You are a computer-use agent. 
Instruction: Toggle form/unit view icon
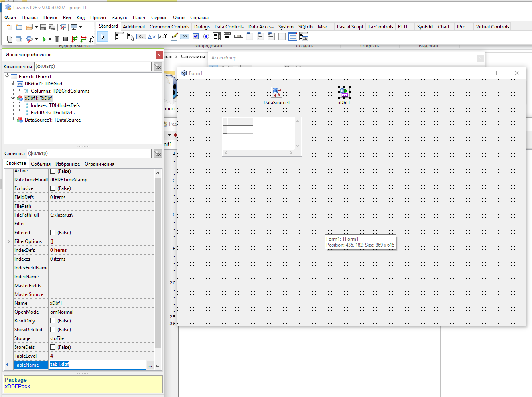click(x=63, y=27)
